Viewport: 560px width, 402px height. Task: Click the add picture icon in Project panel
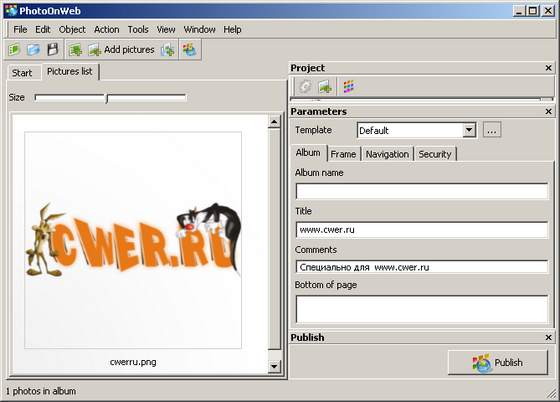(x=325, y=86)
